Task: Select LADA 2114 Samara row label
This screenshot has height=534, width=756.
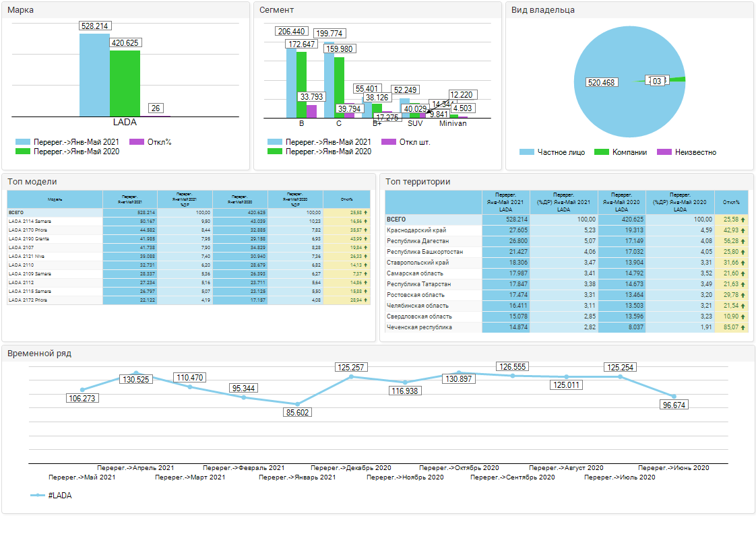Action: click(30, 221)
